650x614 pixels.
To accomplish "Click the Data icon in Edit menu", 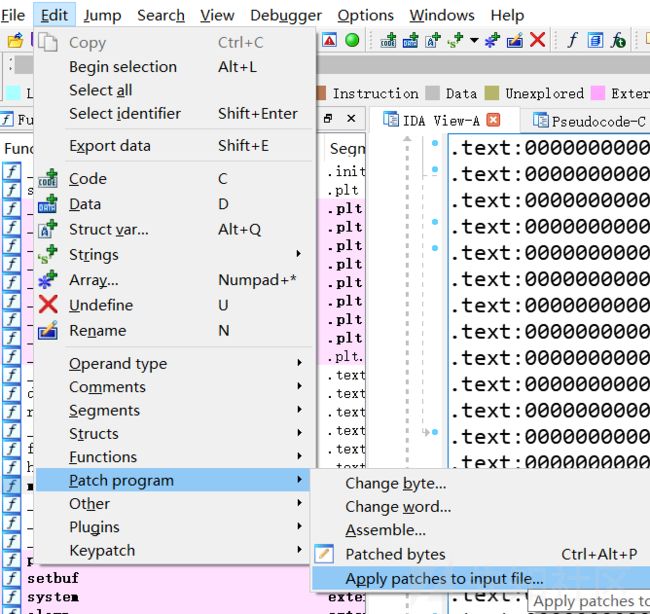I will tap(48, 204).
